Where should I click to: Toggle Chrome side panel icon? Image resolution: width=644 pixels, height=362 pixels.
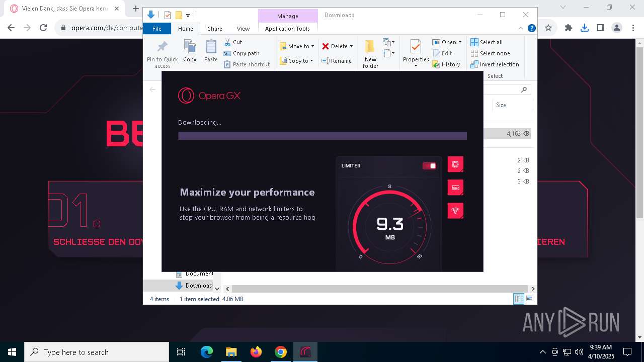(601, 28)
